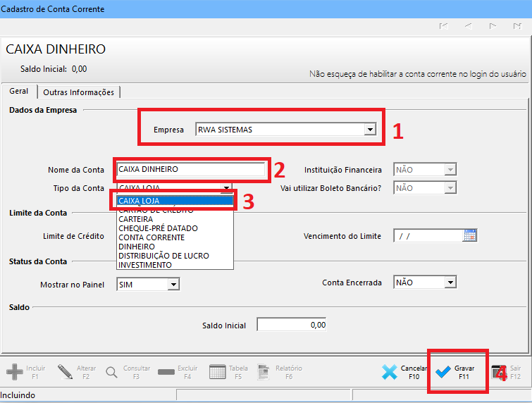Viewport: 532px width, 403px height.
Task: Expand Instituição Financeira dropdown
Action: 450,169
